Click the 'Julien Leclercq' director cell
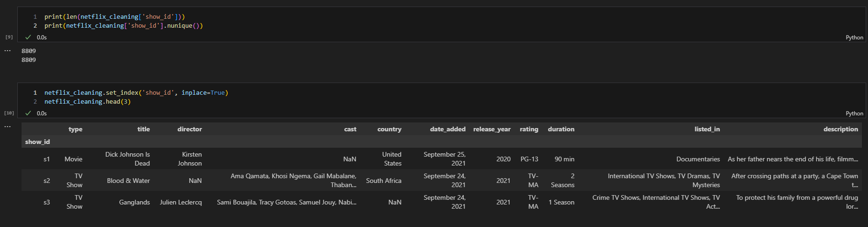The height and width of the screenshot is (227, 868). point(180,202)
